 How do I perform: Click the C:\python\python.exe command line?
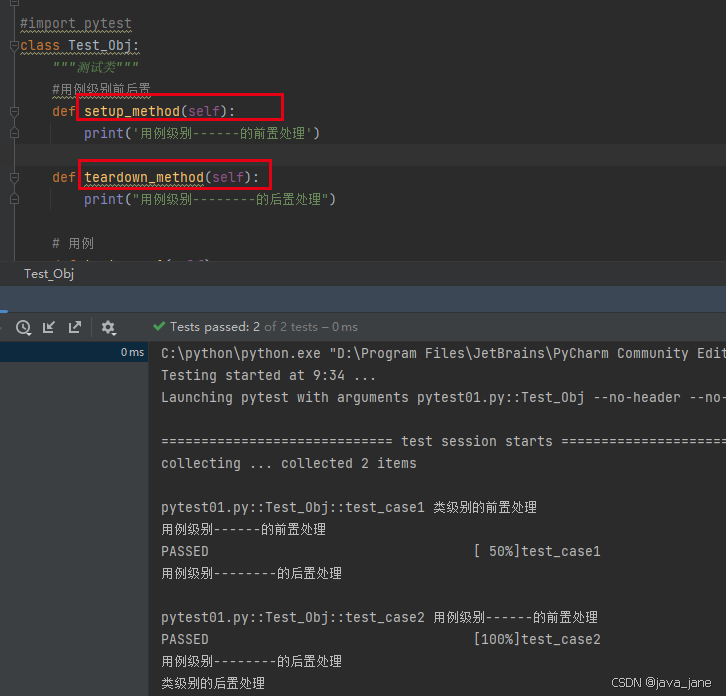[443, 353]
